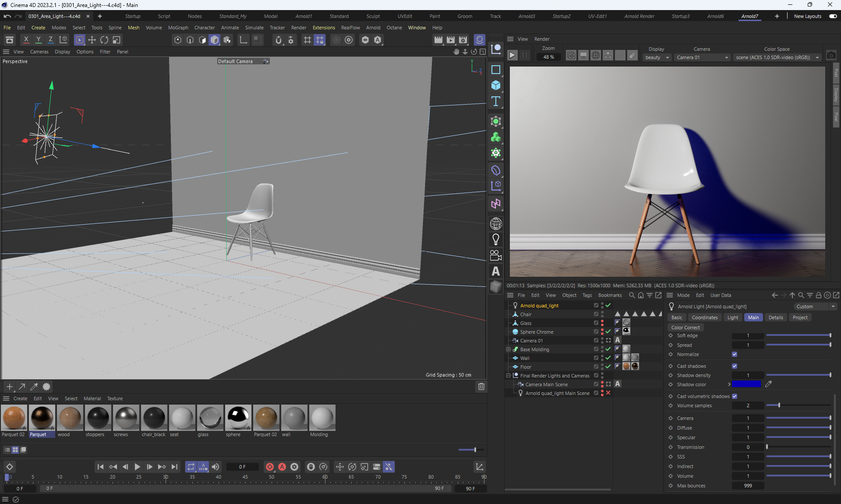Click the light bulb icon in the side palette

point(496,240)
